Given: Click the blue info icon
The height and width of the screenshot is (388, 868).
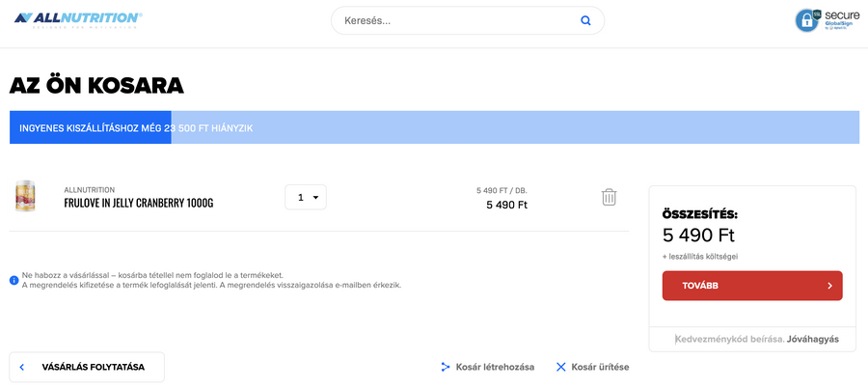Looking at the screenshot, I should [x=14, y=280].
